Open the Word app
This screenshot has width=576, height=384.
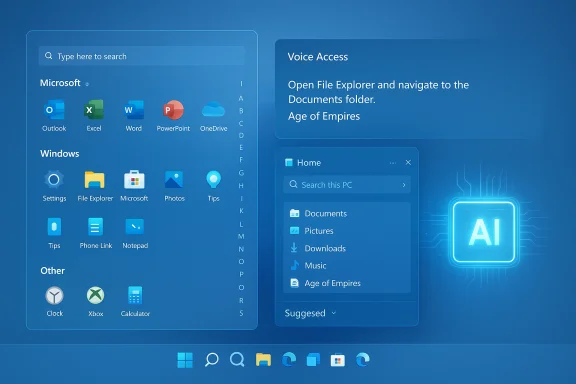tap(133, 115)
